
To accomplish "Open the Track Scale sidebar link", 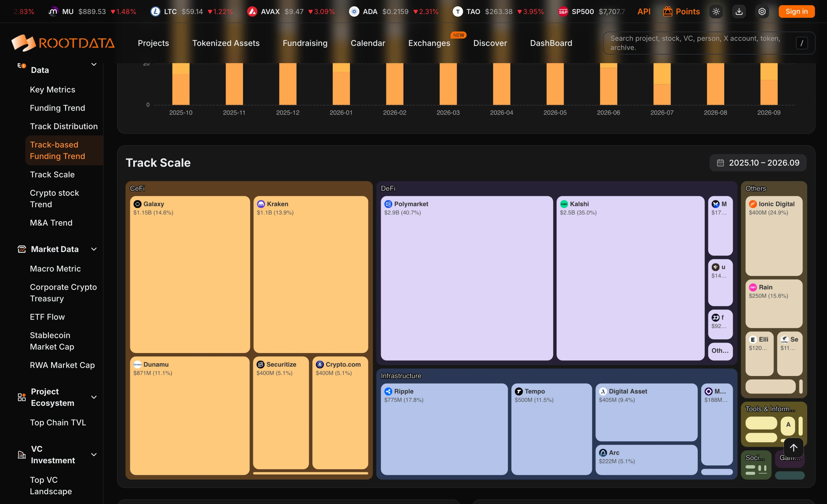I will (x=52, y=175).
